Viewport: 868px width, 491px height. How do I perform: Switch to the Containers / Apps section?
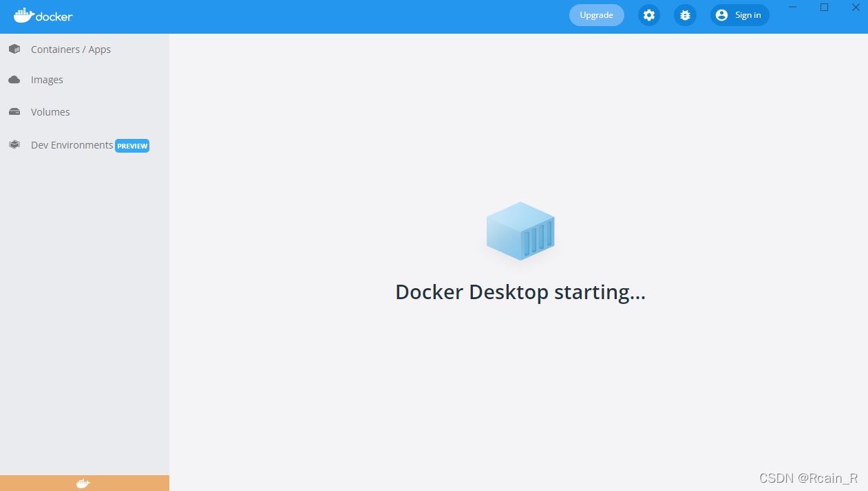(70, 49)
